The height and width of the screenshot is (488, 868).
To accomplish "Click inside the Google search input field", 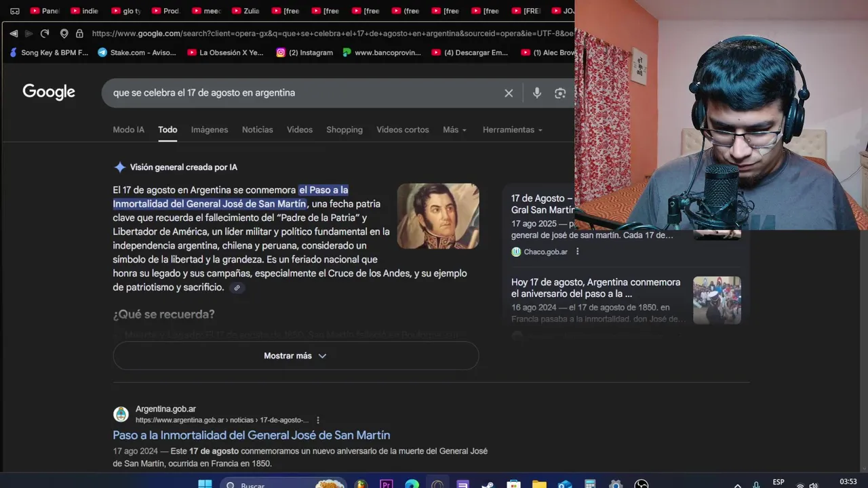I will pos(305,93).
